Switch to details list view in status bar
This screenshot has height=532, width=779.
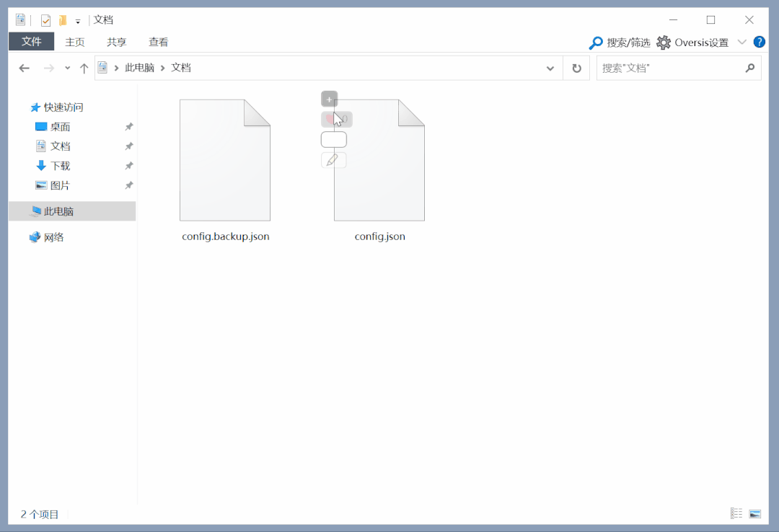(736, 513)
